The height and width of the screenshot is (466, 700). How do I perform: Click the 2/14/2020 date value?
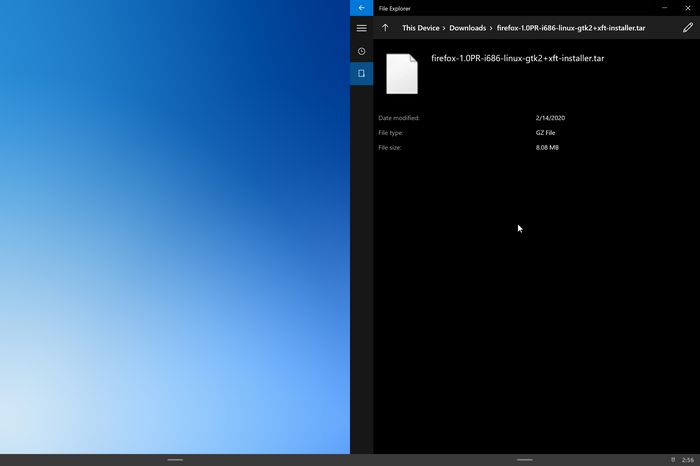point(550,118)
